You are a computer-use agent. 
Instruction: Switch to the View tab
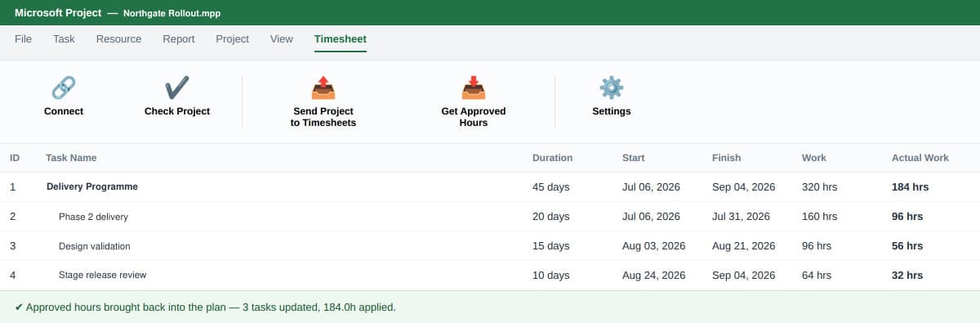point(281,38)
